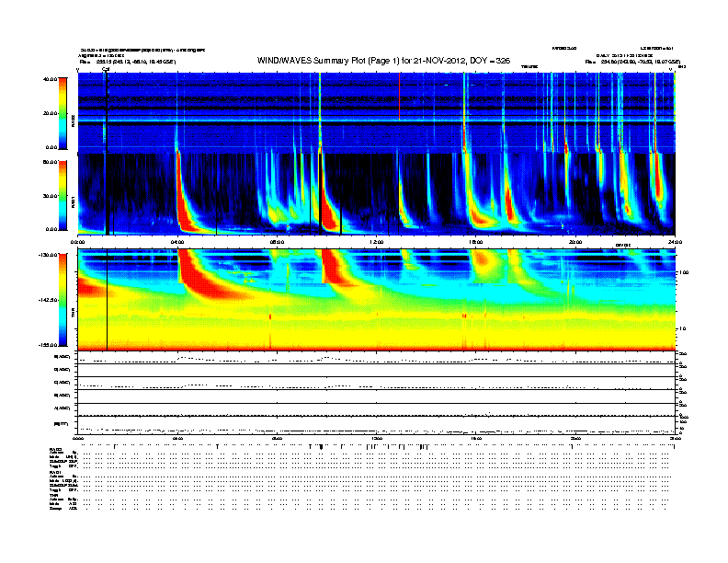
Task: Click the 16:00 tick label under the RAD1 spectrogram
Action: [476, 242]
